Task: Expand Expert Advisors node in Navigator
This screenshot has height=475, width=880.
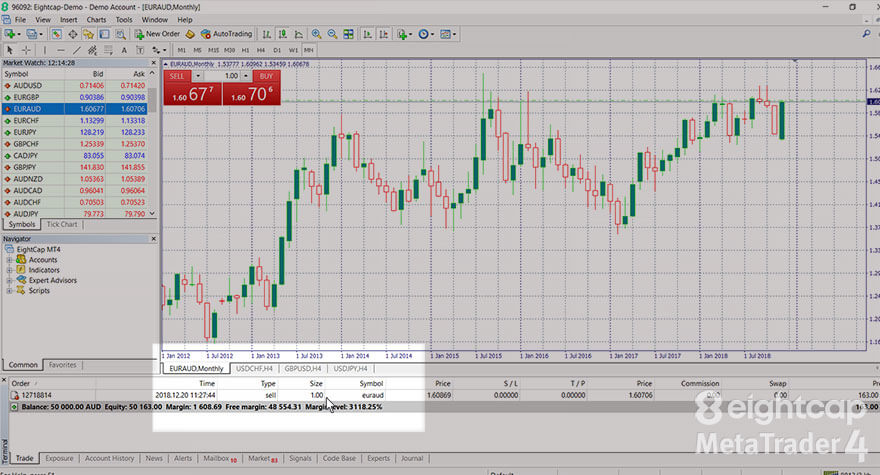Action: click(x=9, y=280)
